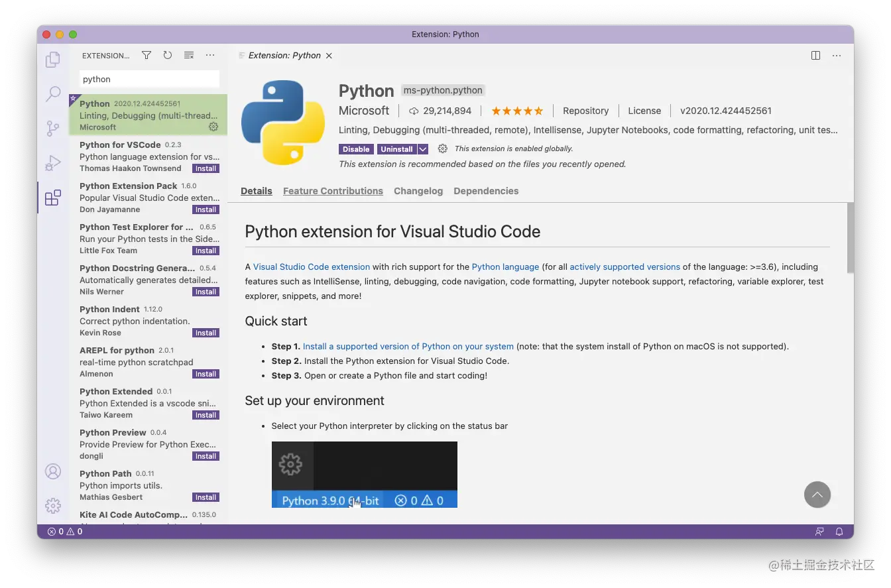Open the actively supported versions link
Screen dimensions: 891x588
click(624, 266)
